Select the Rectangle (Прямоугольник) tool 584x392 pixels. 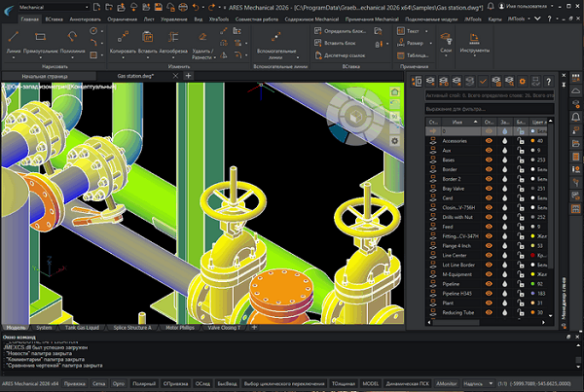click(41, 35)
